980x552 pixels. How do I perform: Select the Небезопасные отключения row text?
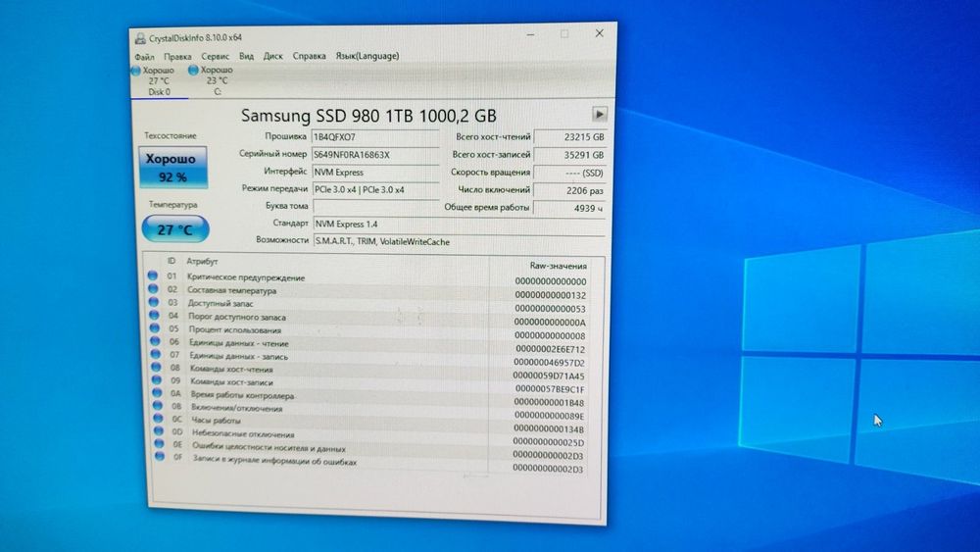coord(244,434)
